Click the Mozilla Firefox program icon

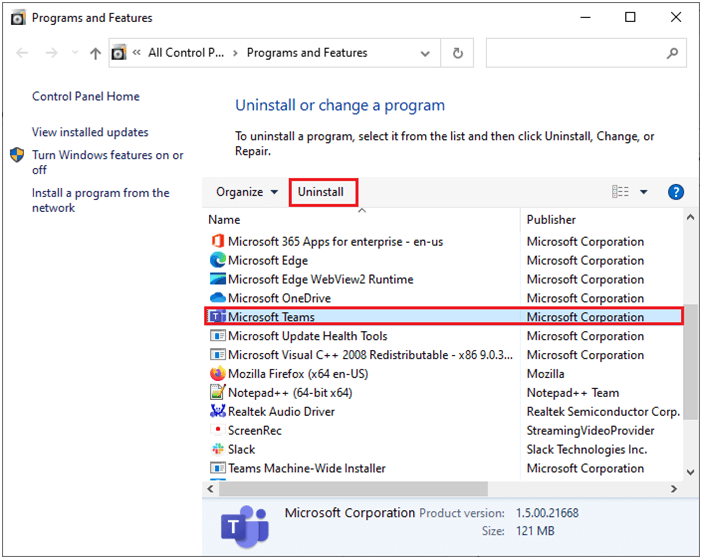[218, 374]
